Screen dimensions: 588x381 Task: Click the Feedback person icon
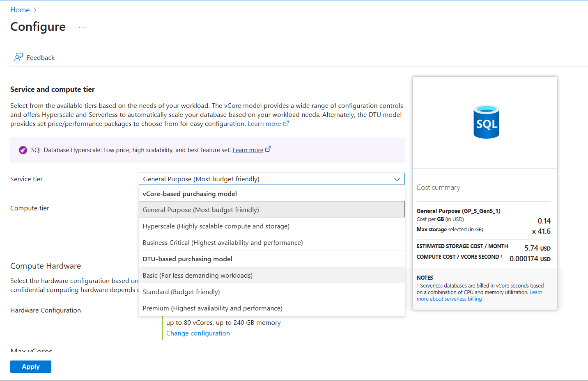tap(18, 57)
